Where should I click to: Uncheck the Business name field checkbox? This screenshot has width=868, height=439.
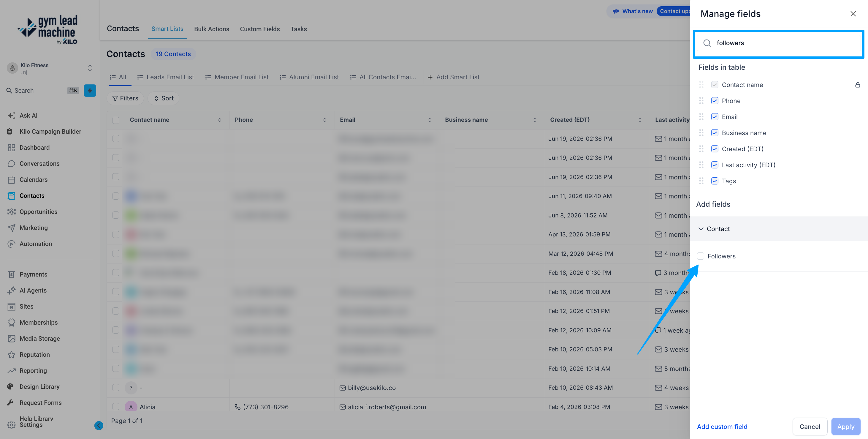[x=715, y=133]
